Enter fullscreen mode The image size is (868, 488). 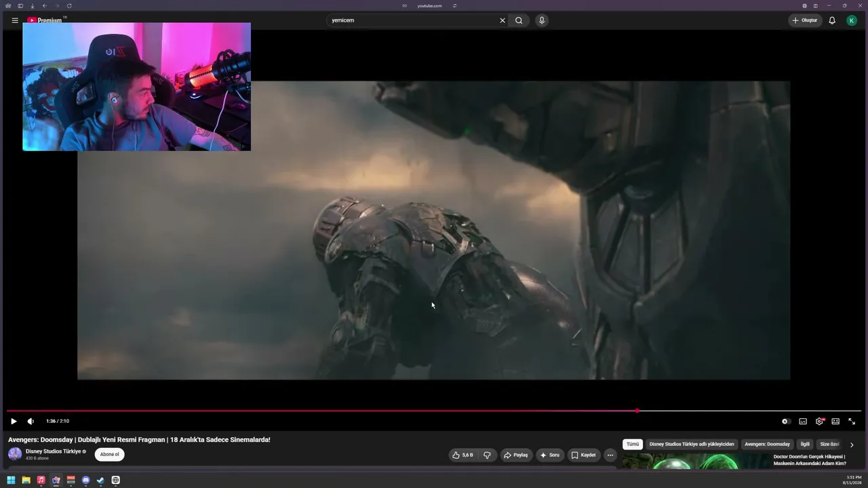852,421
